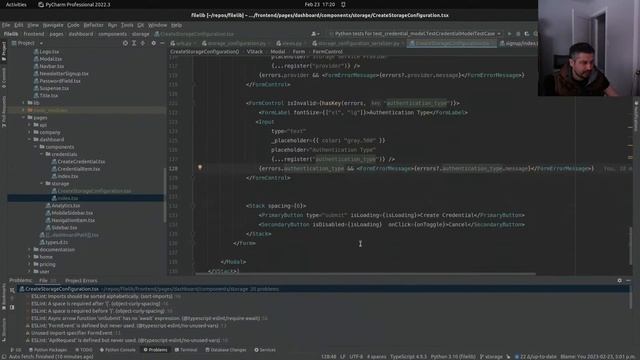This screenshot has width=640, height=360.
Task: Click the quick-fix lightbulb in the gutter
Action: pos(200,167)
